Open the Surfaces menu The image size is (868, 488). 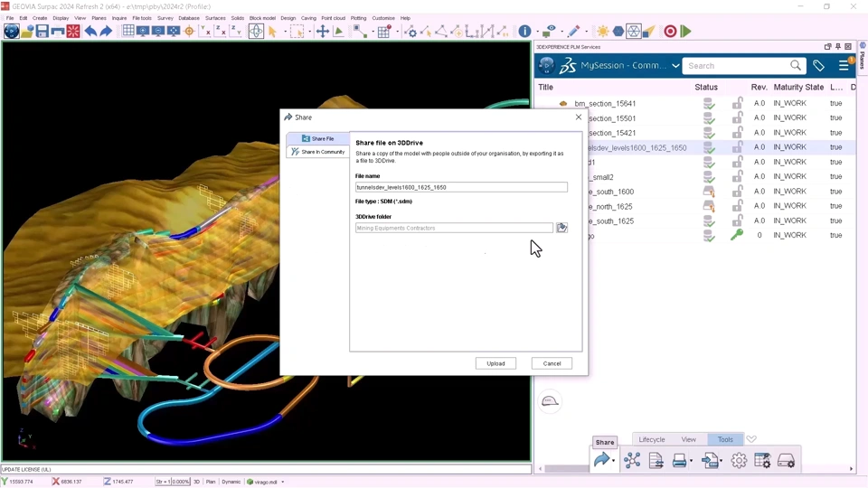pyautogui.click(x=215, y=18)
